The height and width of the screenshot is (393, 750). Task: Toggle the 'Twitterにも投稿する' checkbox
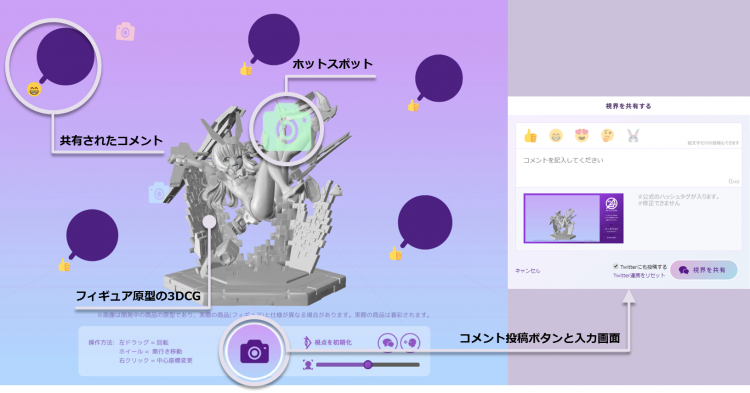click(616, 266)
